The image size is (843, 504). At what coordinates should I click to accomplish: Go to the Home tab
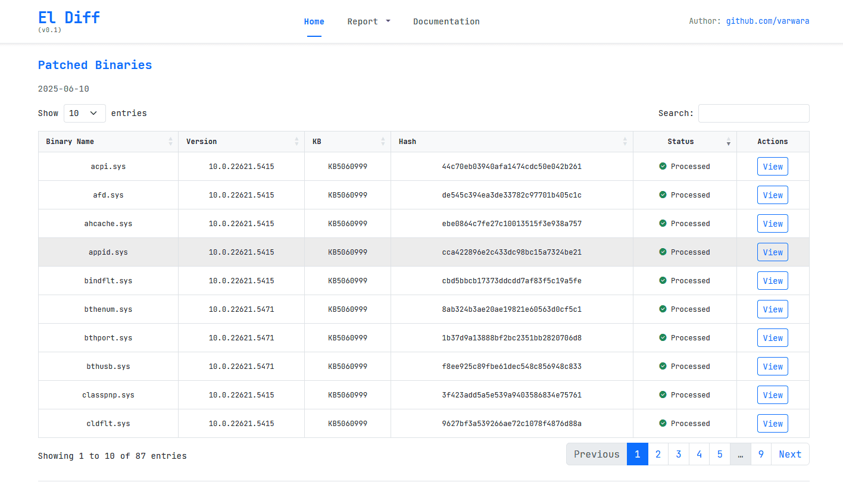point(314,21)
